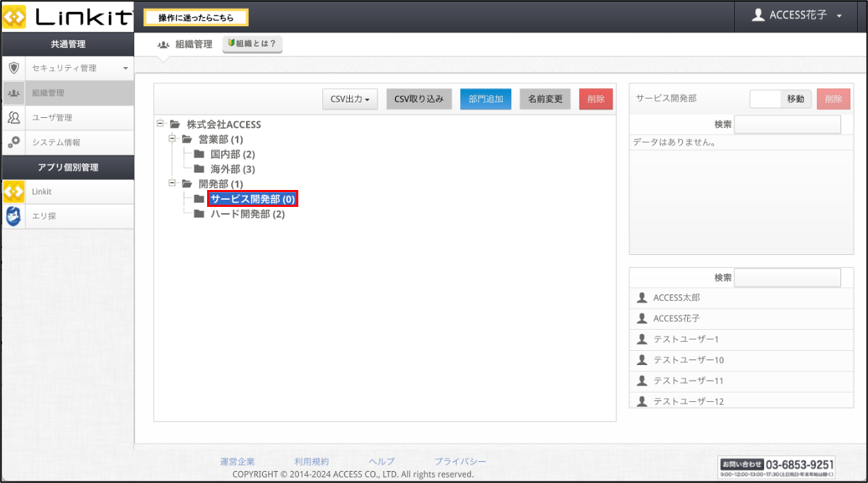Image resolution: width=868 pixels, height=483 pixels.
Task: Click the Linkit logo in header
Action: pos(68,16)
